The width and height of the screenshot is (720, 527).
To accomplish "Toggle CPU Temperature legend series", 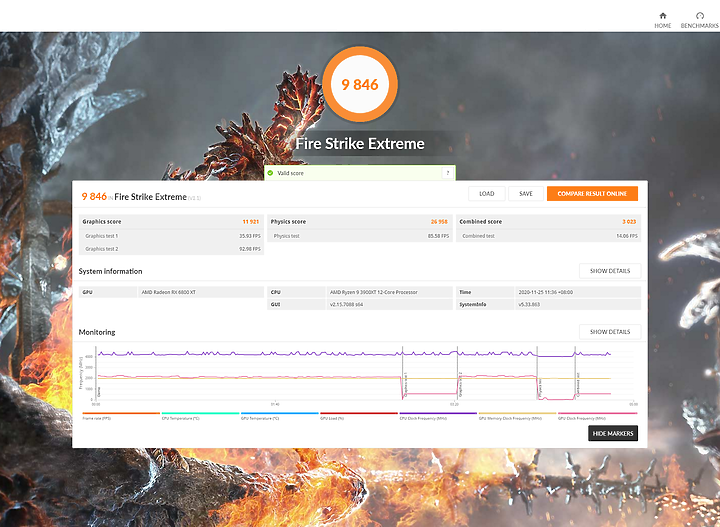I will [x=200, y=416].
